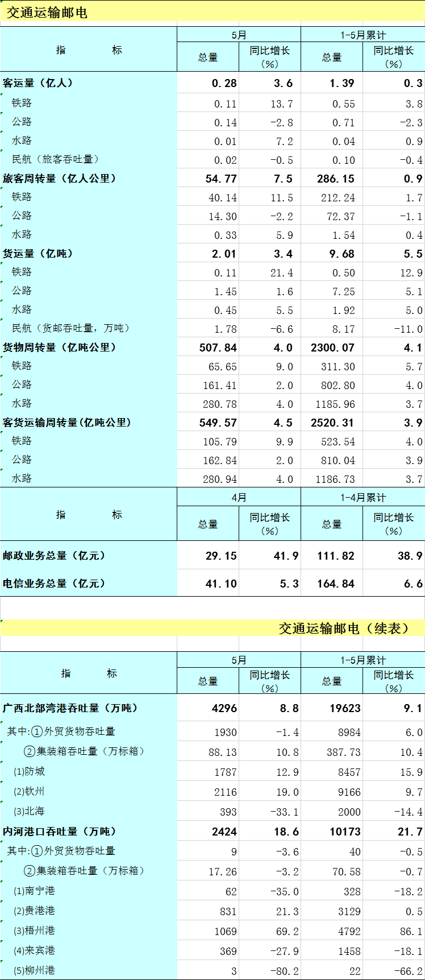Click the cell with value 10173
This screenshot has height=980, width=425.
click(x=345, y=832)
